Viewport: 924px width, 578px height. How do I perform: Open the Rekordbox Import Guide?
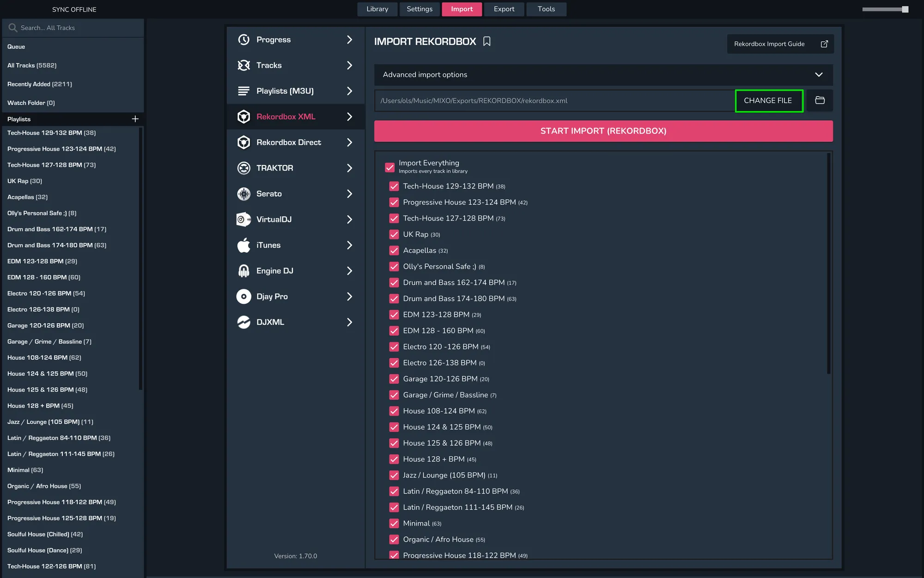pos(780,43)
